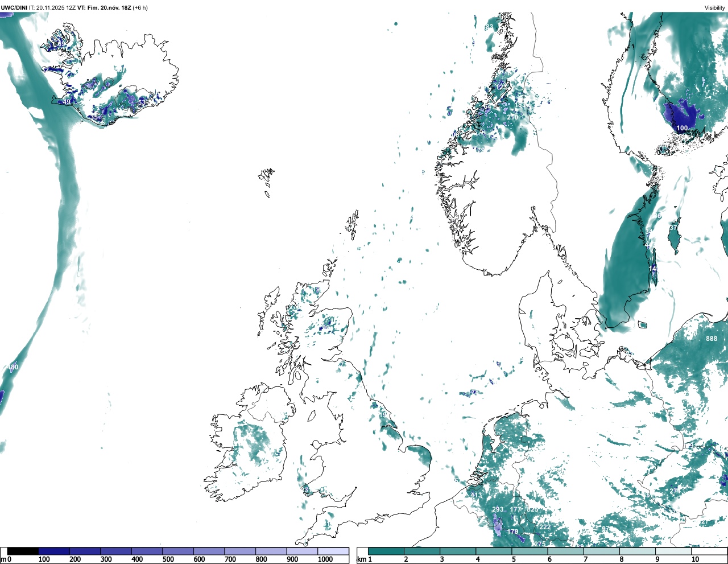Screen dimensions: 728x564
Task: Click the 'Visibility' title in top corner
Action: [x=714, y=7]
